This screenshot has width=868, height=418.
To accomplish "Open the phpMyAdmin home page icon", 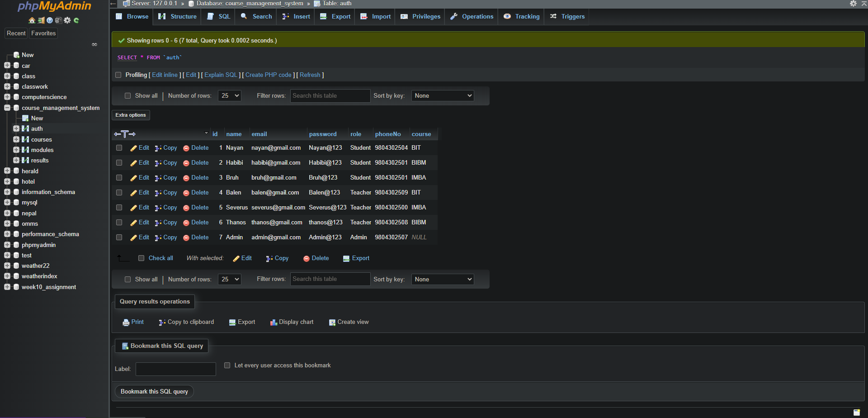I will (32, 20).
